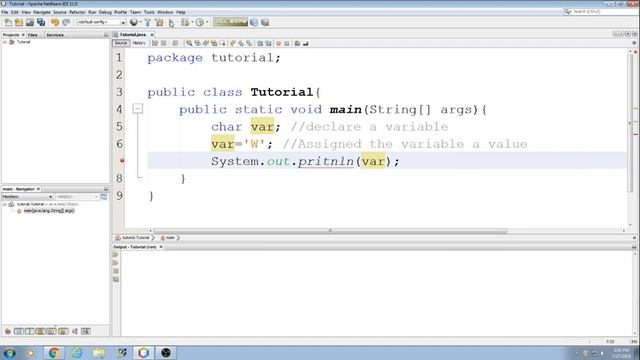Viewport: 640px width, 360px height.
Task: Switch to the Files tab
Action: [33, 35]
